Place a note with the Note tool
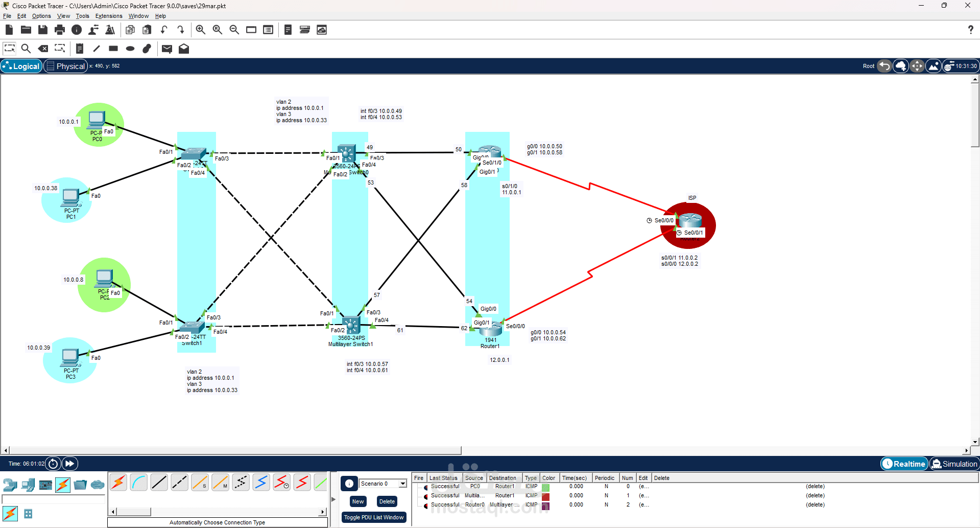This screenshot has width=980, height=528. 80,49
